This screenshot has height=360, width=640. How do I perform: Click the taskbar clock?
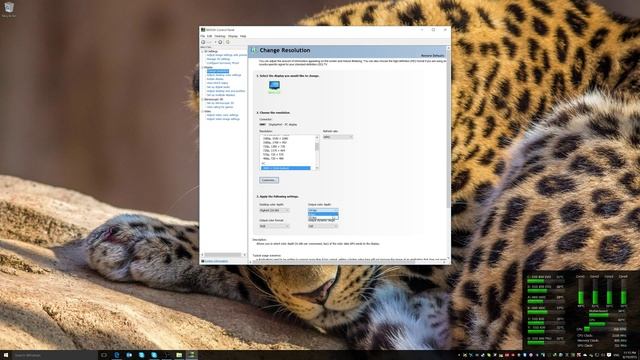pyautogui.click(x=630, y=355)
